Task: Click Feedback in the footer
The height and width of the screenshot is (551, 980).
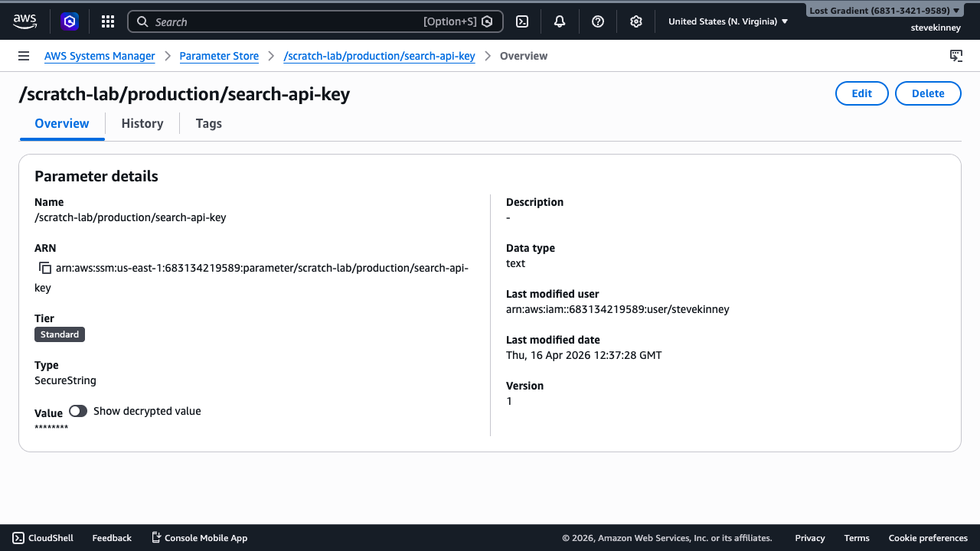Action: pyautogui.click(x=112, y=538)
